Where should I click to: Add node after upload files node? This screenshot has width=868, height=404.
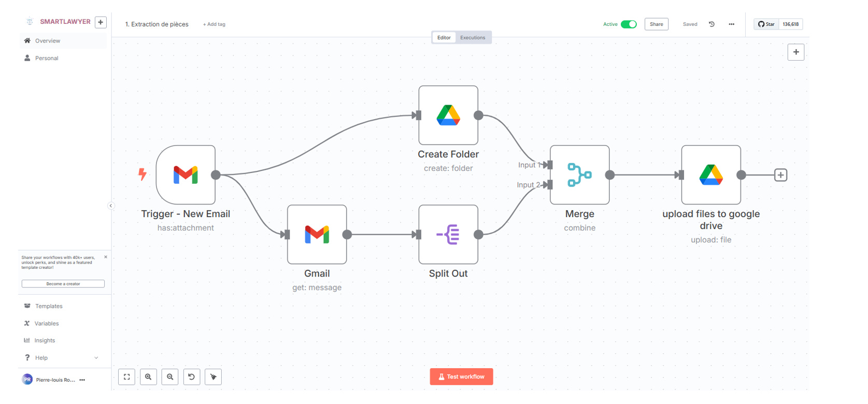click(780, 175)
